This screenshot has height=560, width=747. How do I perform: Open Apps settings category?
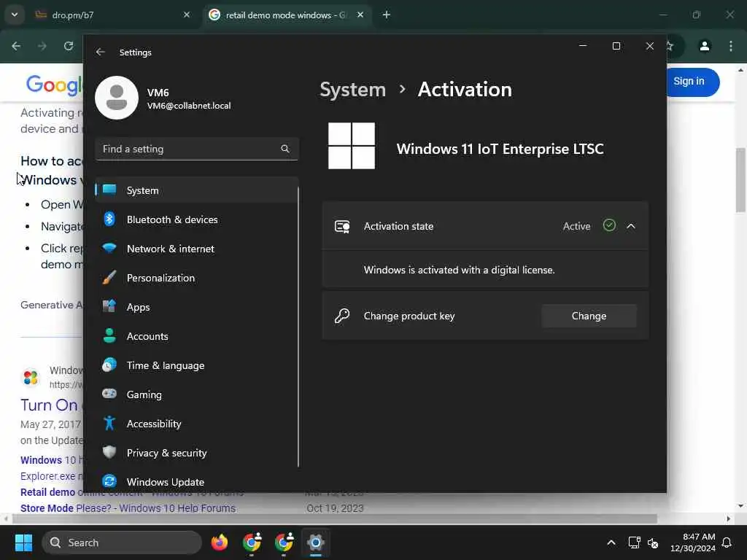click(197, 307)
